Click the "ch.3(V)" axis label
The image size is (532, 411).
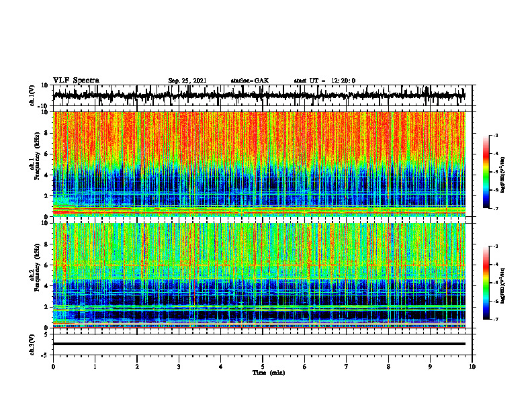(x=32, y=345)
